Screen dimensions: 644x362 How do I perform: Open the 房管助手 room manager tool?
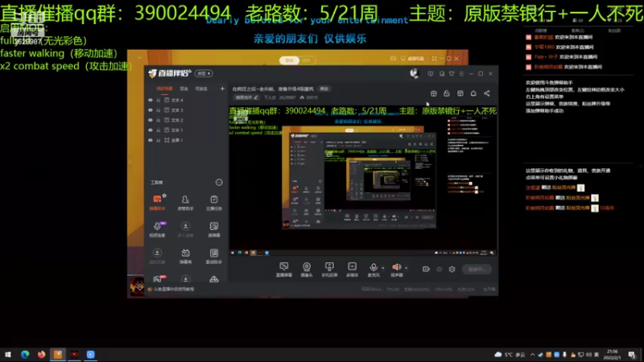tap(185, 203)
